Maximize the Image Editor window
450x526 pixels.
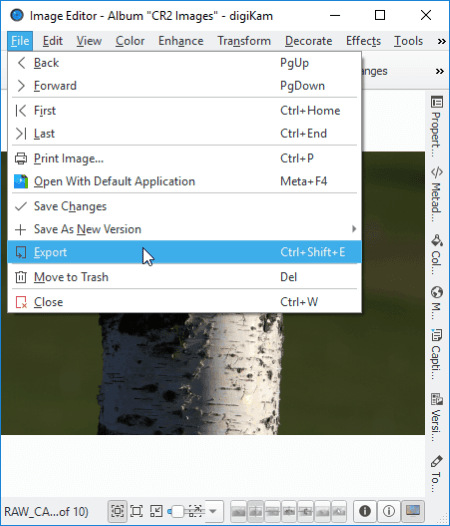380,15
